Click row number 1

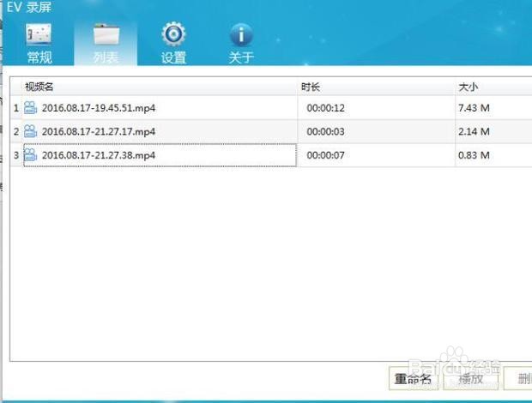16,108
